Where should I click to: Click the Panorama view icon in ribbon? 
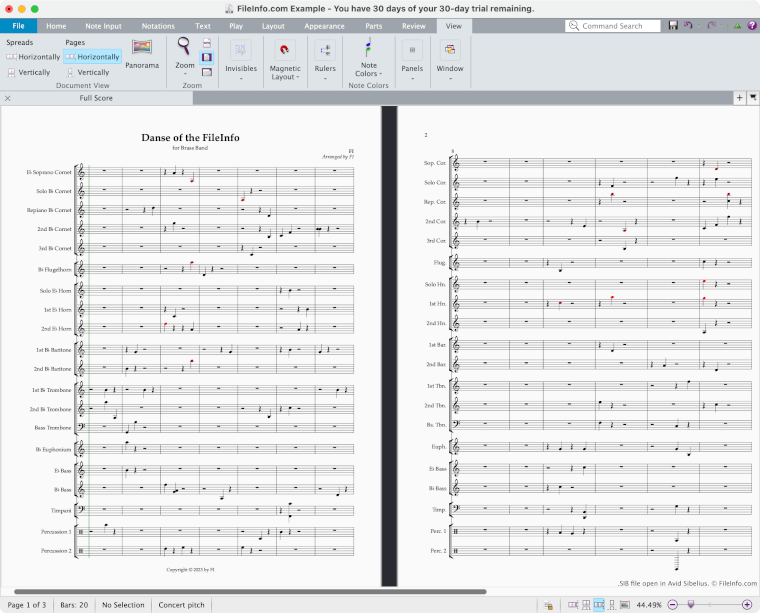coord(142,48)
